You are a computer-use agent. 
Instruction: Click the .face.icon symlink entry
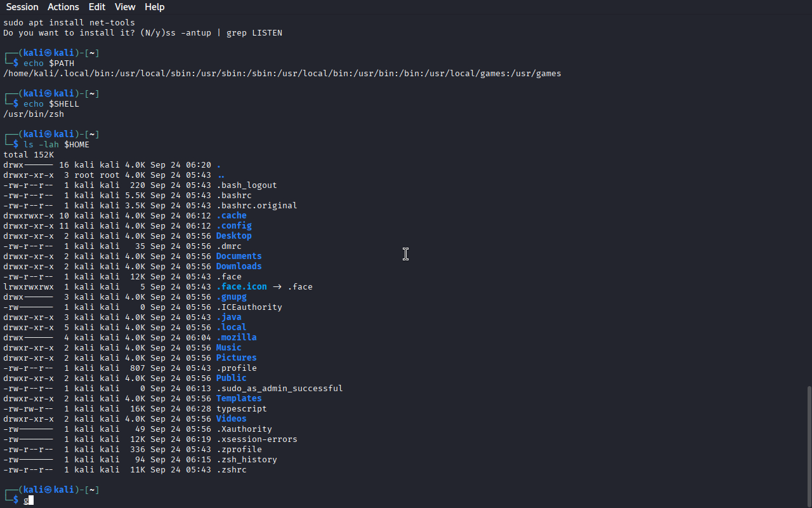(x=241, y=287)
